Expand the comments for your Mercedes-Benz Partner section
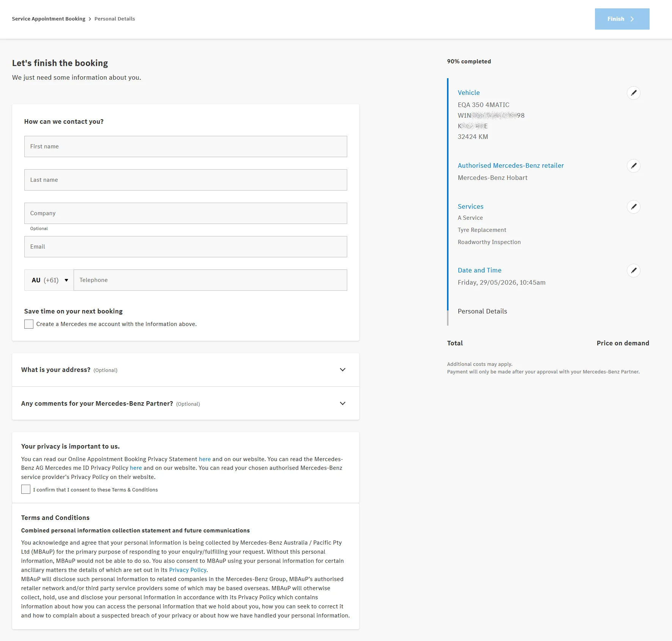 [x=186, y=403]
